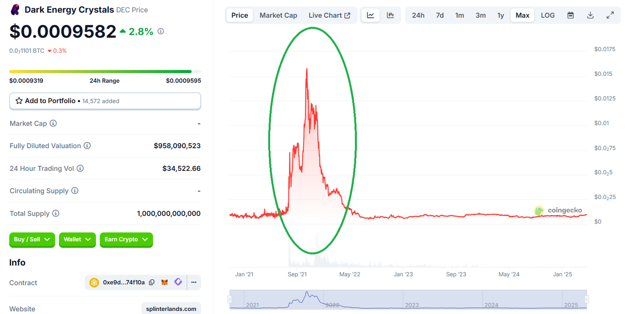Click the trading volume value $34,522.66
Screen dimensions: 644x314
point(182,168)
